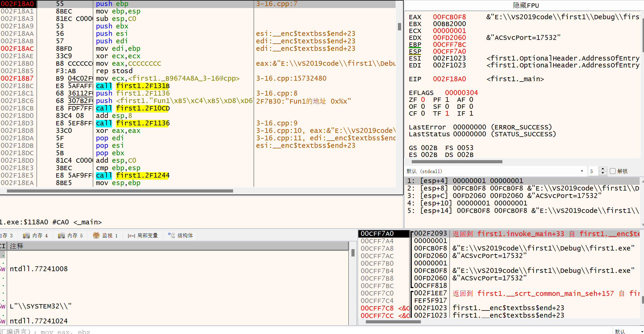Open the 结构体 struct tab

click(181, 236)
